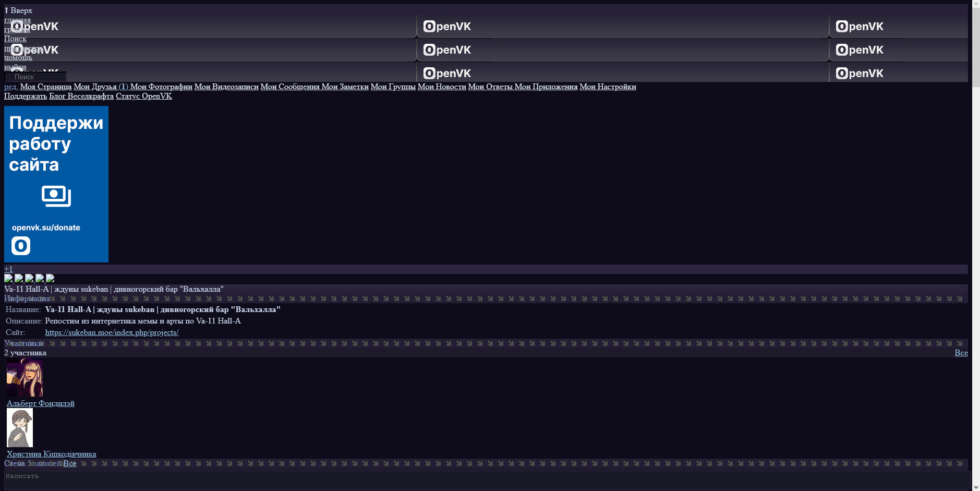Open the underlined Поиск link in header

[x=15, y=39]
